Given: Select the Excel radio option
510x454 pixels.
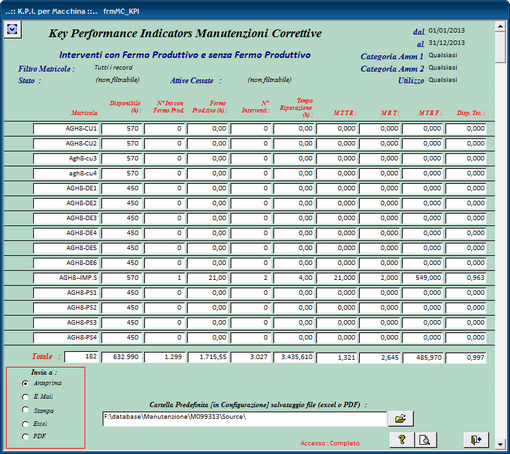Looking at the screenshot, I should 25,424.
